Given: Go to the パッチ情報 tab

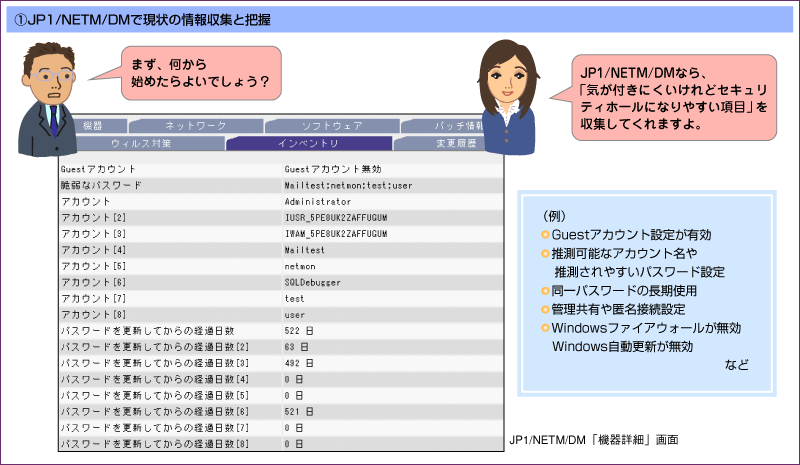Looking at the screenshot, I should [x=443, y=126].
